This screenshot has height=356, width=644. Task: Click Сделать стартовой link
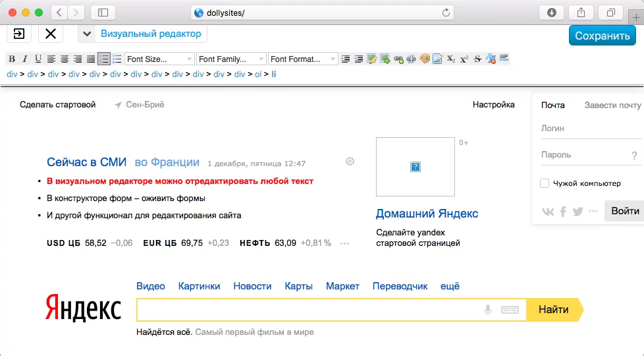coord(57,105)
